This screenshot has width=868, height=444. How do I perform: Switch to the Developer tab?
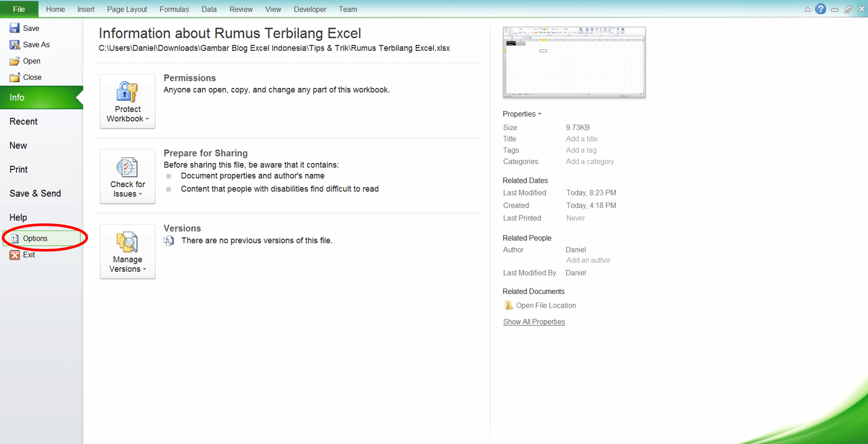310,9
